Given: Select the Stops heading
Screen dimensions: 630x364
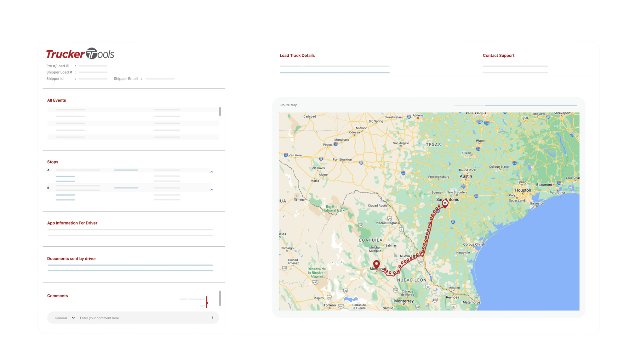Looking at the screenshot, I should [53, 162].
